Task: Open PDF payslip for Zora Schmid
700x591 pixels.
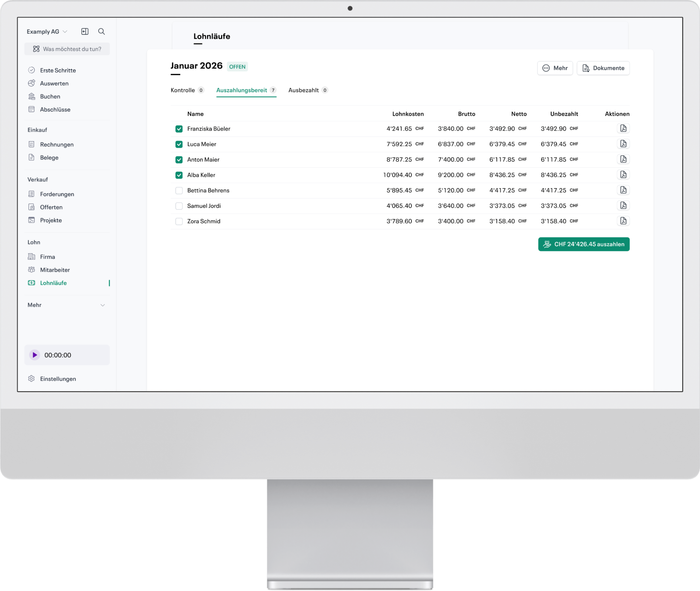Action: tap(623, 221)
